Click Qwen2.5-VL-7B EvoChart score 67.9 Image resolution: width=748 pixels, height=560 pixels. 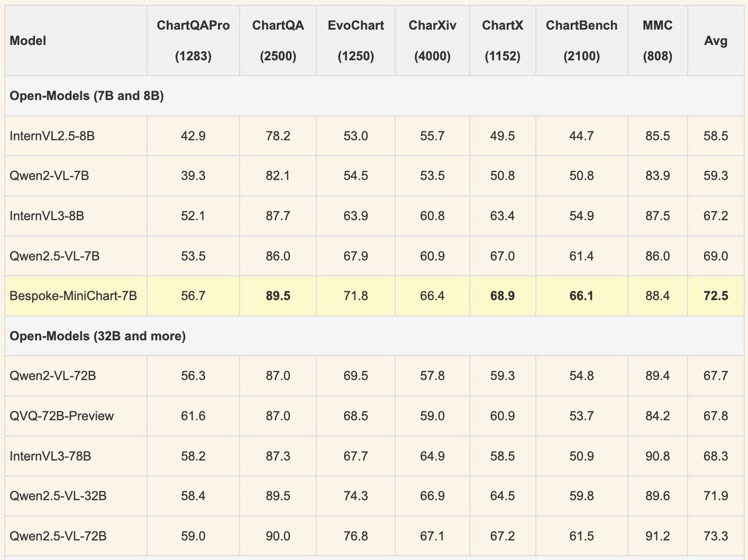(x=356, y=256)
